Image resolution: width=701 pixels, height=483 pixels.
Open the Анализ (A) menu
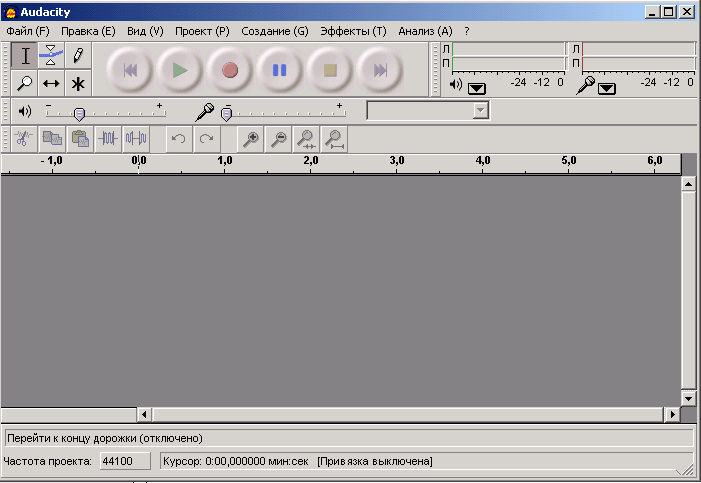pos(425,31)
